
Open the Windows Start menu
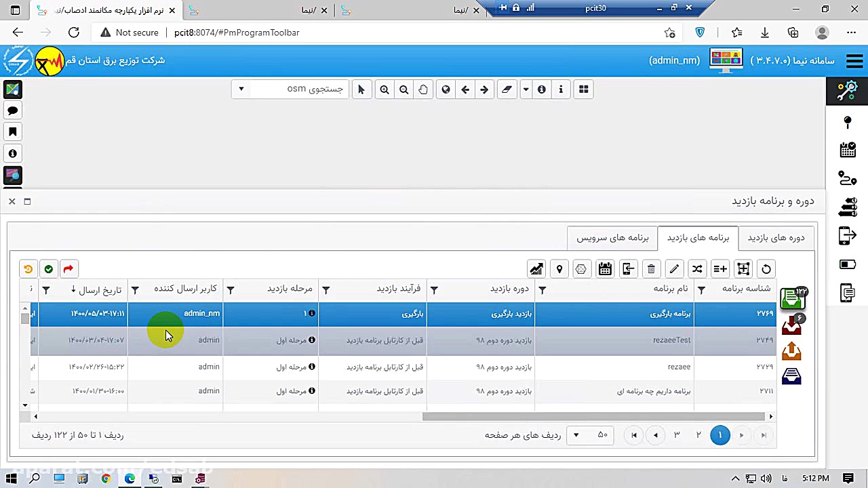[12, 479]
